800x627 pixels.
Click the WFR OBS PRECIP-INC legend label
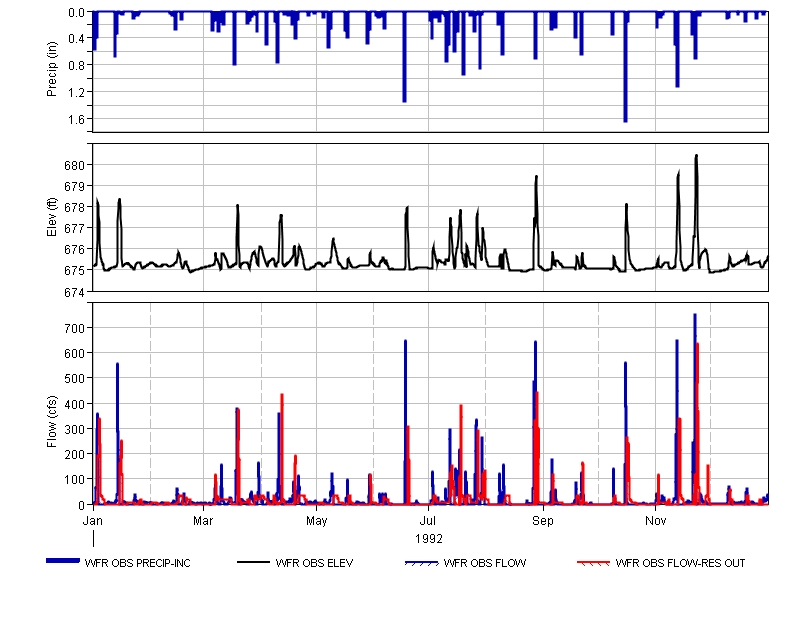pyautogui.click(x=137, y=563)
